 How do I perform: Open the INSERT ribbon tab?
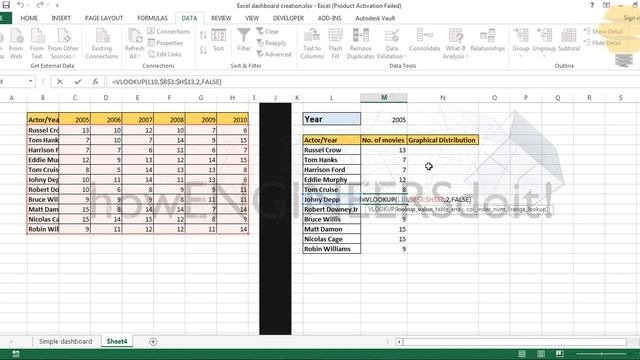(61, 18)
